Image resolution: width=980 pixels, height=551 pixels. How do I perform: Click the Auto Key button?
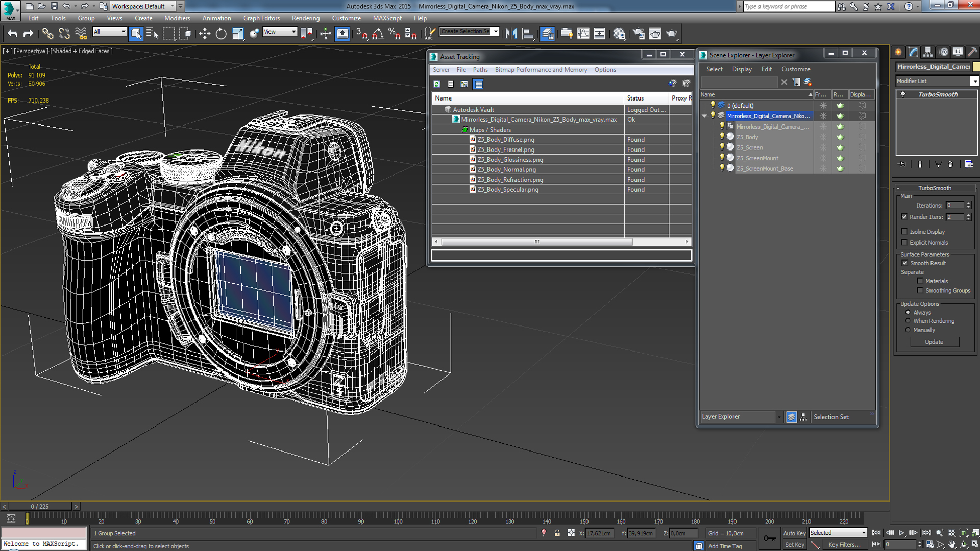coord(794,533)
